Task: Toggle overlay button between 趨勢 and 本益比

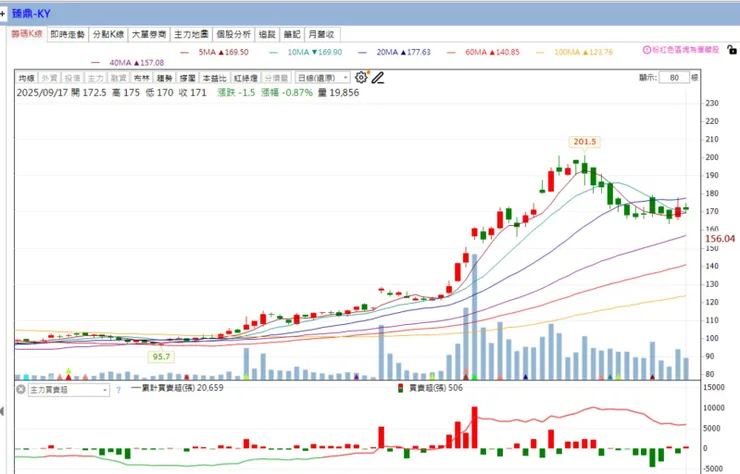Action: [x=187, y=78]
